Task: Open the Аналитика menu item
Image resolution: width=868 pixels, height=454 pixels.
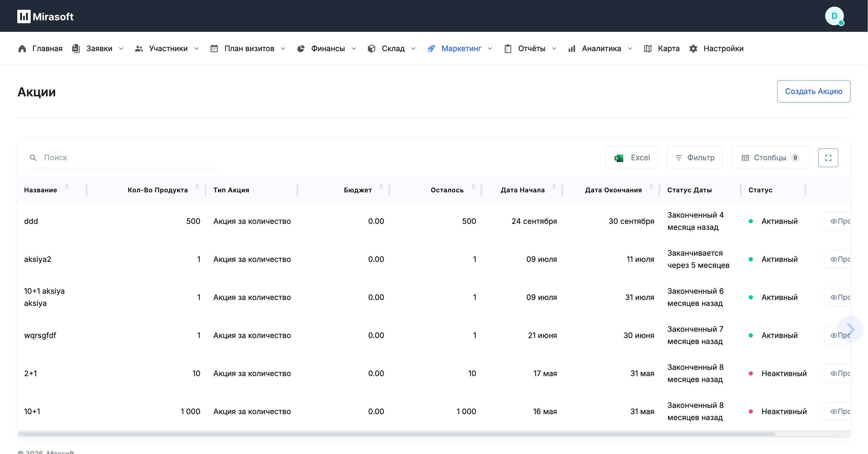Action: pos(601,48)
